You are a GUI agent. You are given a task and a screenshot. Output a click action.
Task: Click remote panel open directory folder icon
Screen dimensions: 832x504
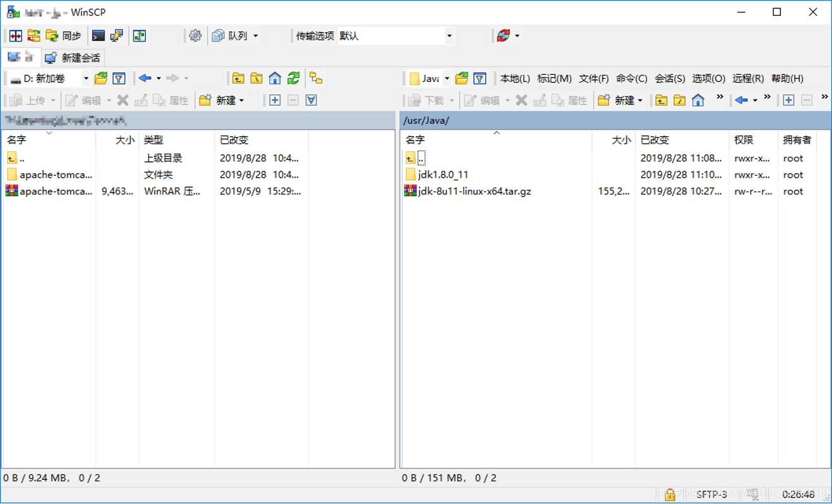pyautogui.click(x=462, y=79)
